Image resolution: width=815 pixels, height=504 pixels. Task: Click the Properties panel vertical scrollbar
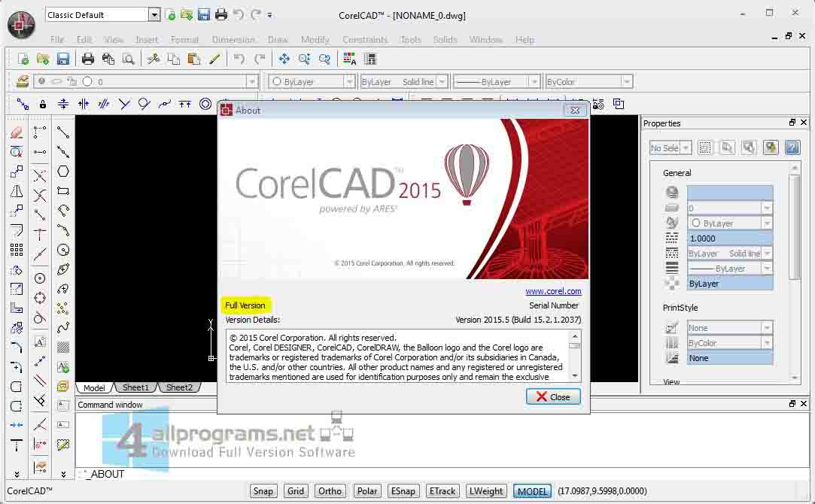click(x=794, y=229)
